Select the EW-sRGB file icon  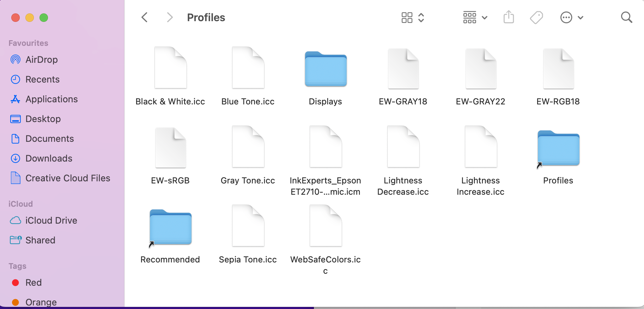(170, 147)
